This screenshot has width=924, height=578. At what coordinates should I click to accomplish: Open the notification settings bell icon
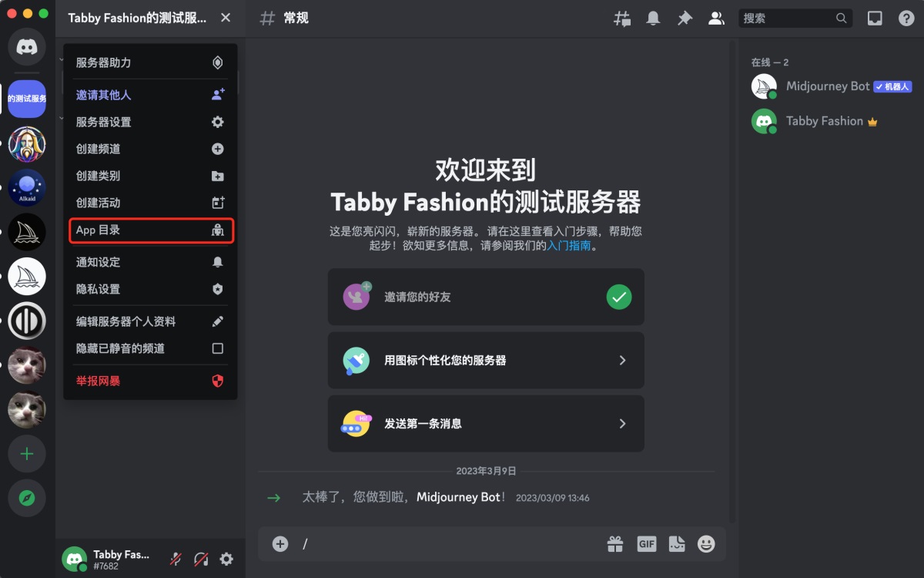tap(653, 18)
